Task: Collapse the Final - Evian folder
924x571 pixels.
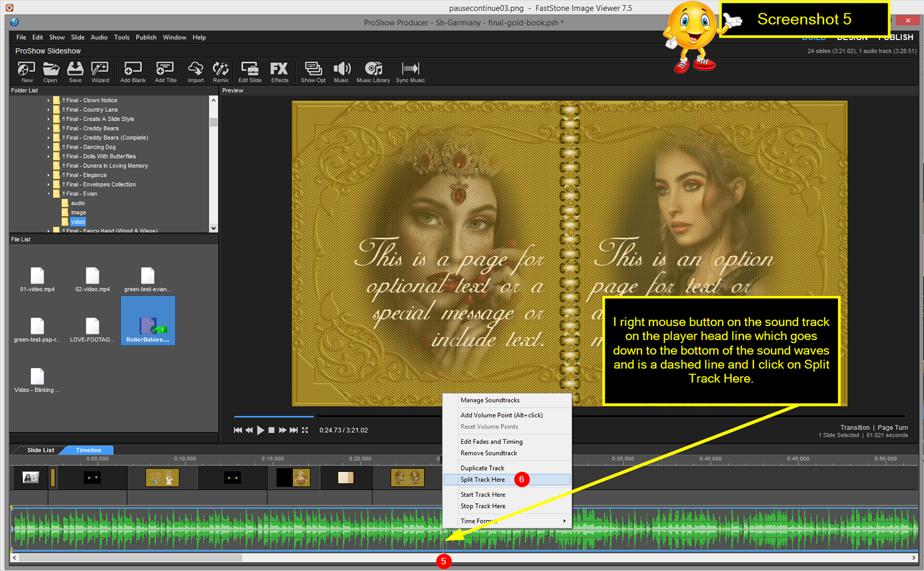Action: (x=48, y=194)
